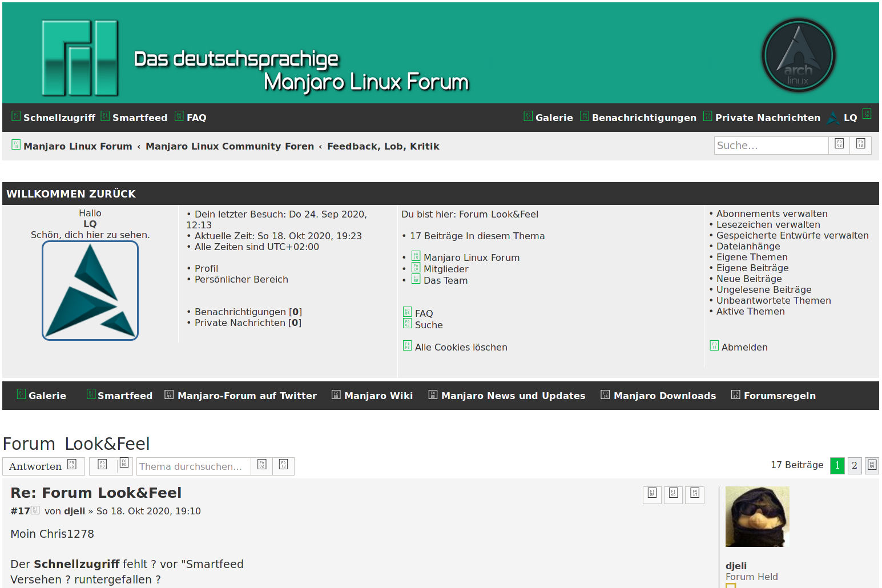Click the advanced search icon beside Suche

(860, 145)
